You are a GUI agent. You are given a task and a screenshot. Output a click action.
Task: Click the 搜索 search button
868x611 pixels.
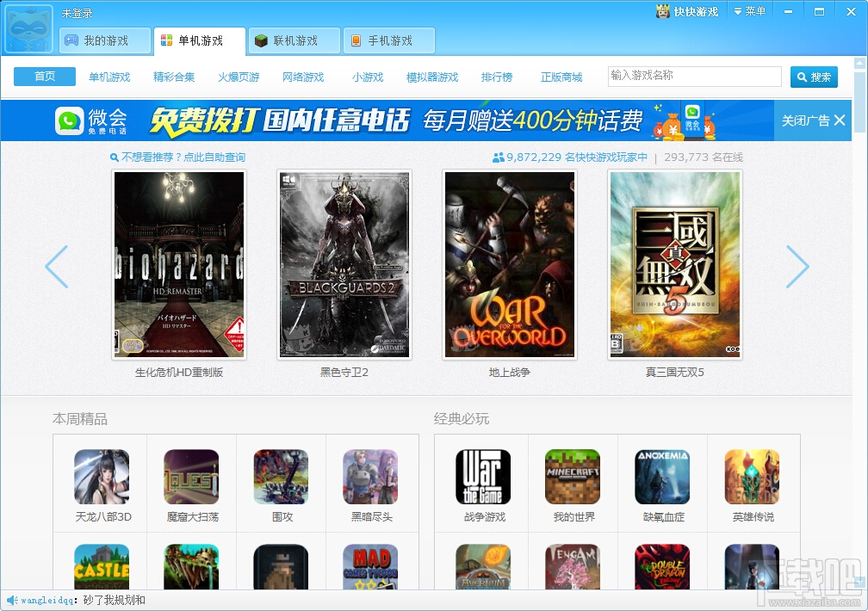(814, 77)
